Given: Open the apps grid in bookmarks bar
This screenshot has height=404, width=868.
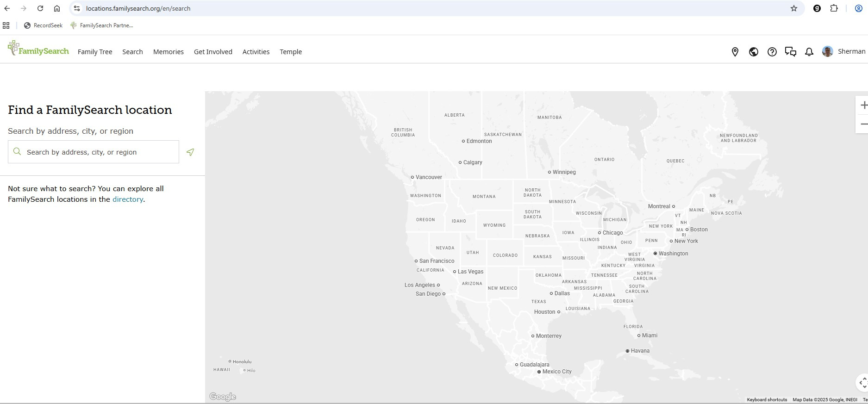Looking at the screenshot, I should click(x=6, y=25).
